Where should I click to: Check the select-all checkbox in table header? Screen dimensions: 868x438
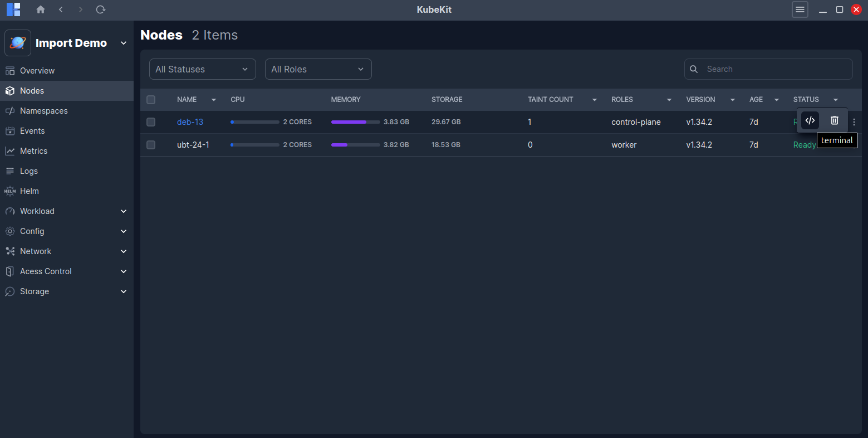coord(151,99)
